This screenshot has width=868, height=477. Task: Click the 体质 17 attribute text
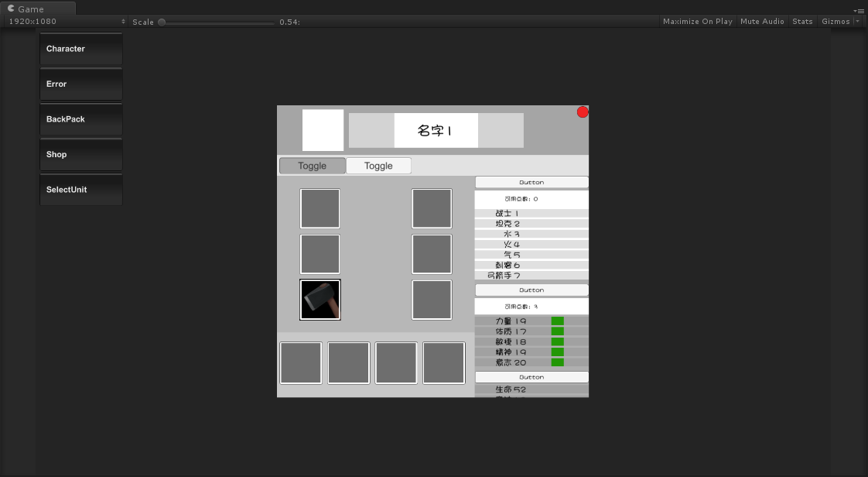[511, 331]
